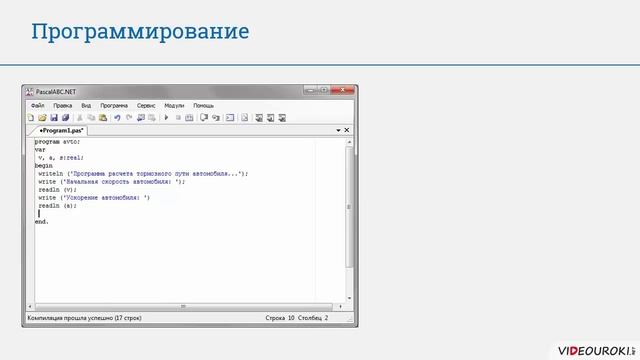Click the PascalABC.NET title bar icon
The width and height of the screenshot is (640, 360).
pos(29,92)
